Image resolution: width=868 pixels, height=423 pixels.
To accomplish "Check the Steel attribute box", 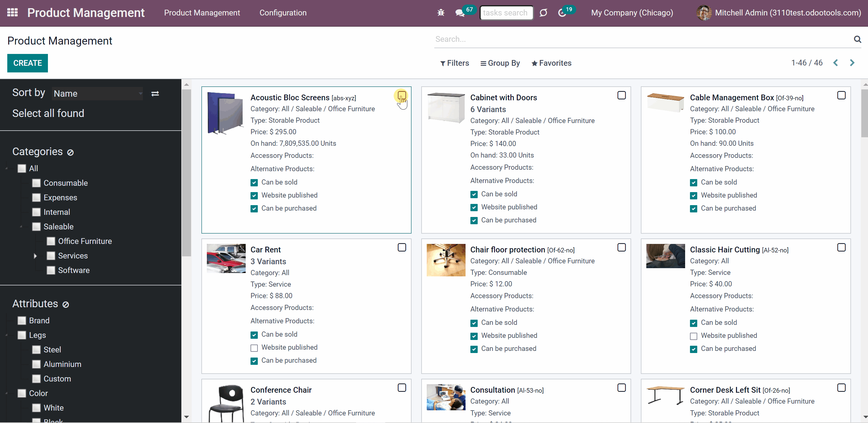I will [x=36, y=350].
